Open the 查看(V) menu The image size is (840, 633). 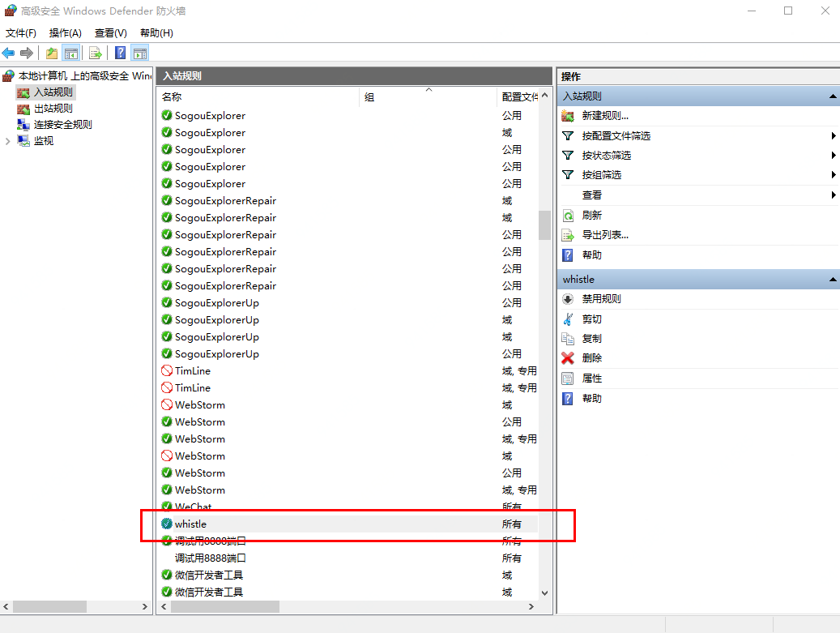110,33
